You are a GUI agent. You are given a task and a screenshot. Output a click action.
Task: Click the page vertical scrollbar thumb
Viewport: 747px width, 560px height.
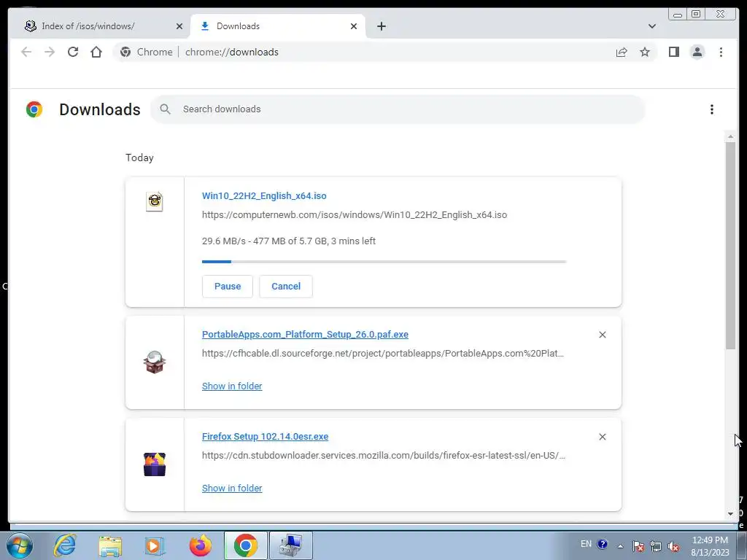coord(730,245)
